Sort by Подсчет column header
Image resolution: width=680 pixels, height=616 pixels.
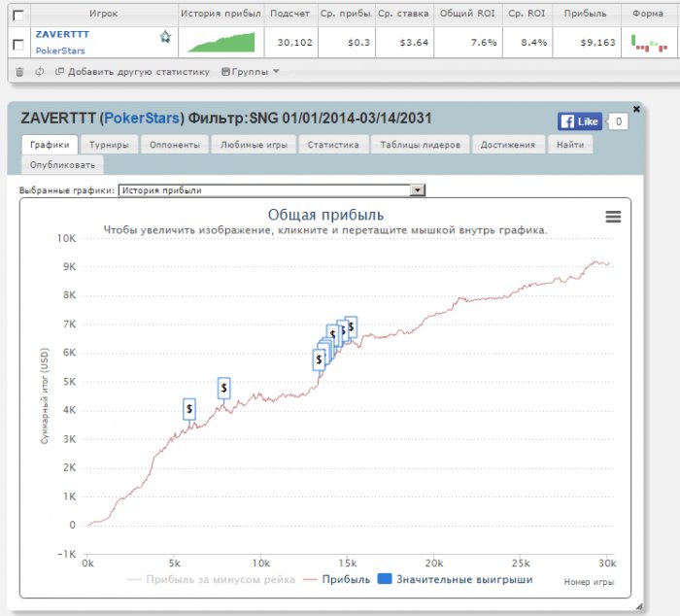289,14
